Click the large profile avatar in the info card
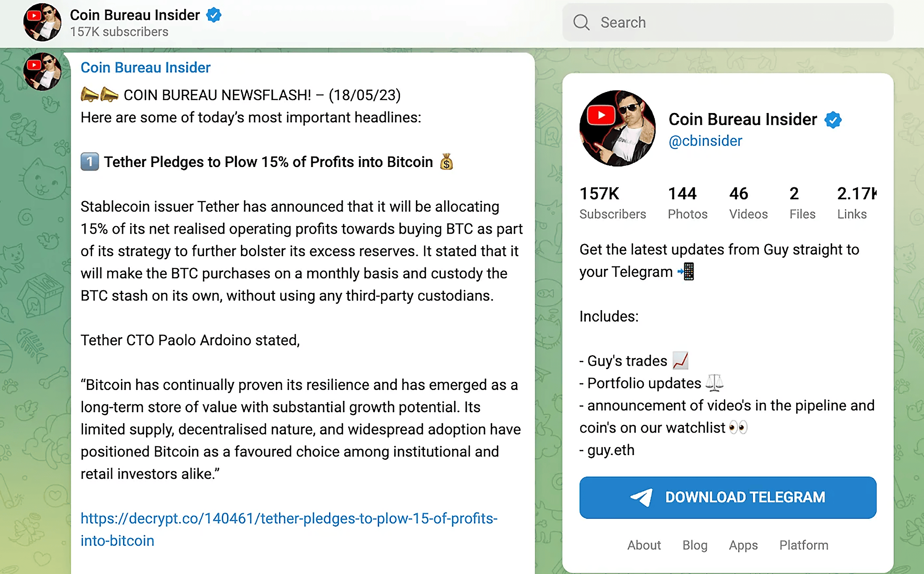 click(x=617, y=128)
